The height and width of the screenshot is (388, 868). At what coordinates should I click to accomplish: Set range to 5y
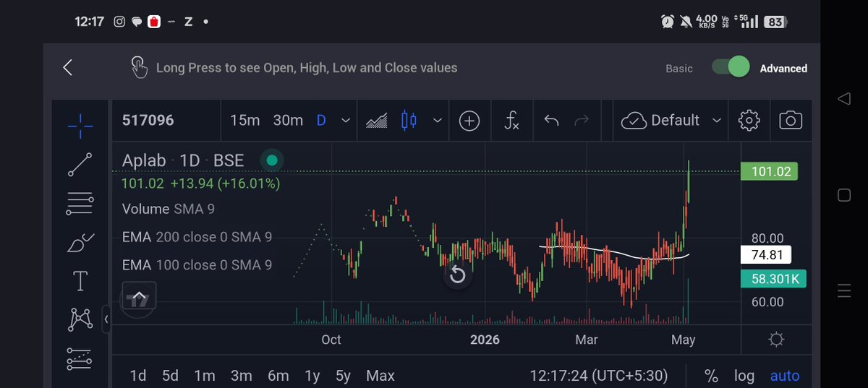pyautogui.click(x=343, y=376)
